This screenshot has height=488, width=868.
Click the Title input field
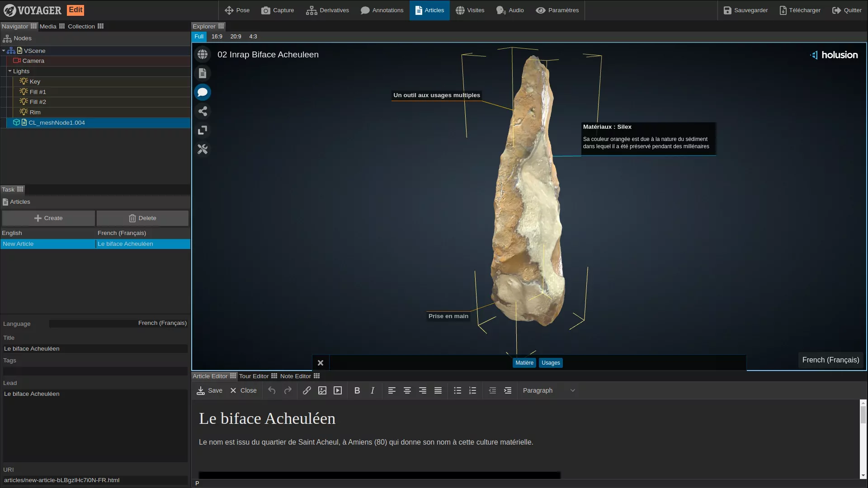coord(95,348)
